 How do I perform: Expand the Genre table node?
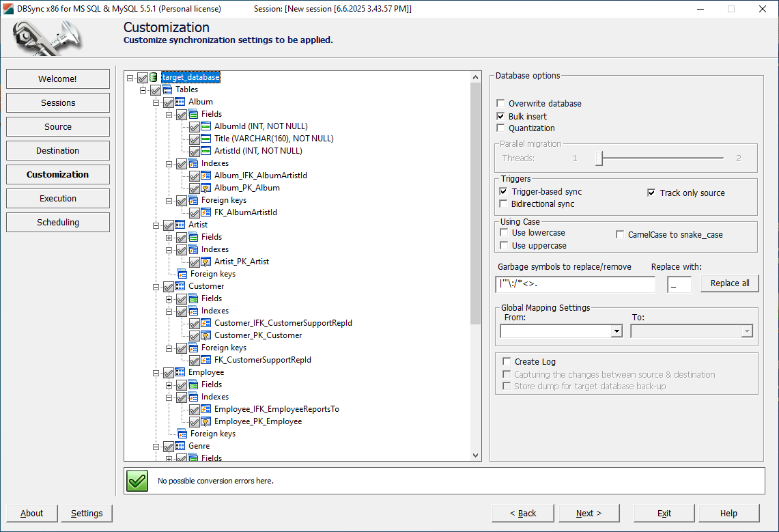pos(156,445)
